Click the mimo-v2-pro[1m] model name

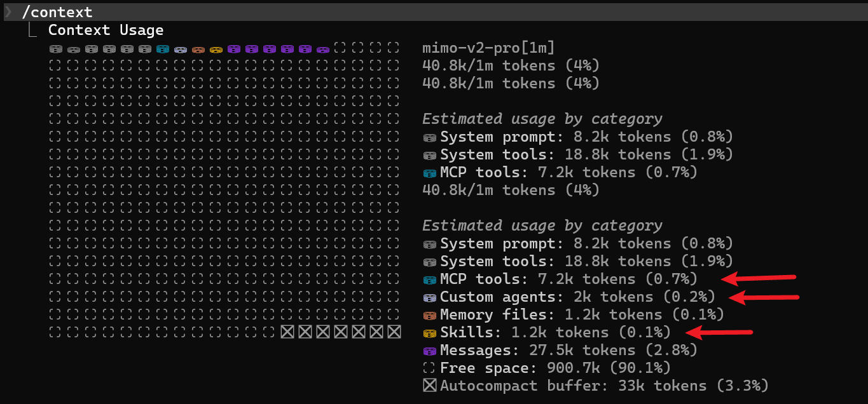pos(488,48)
